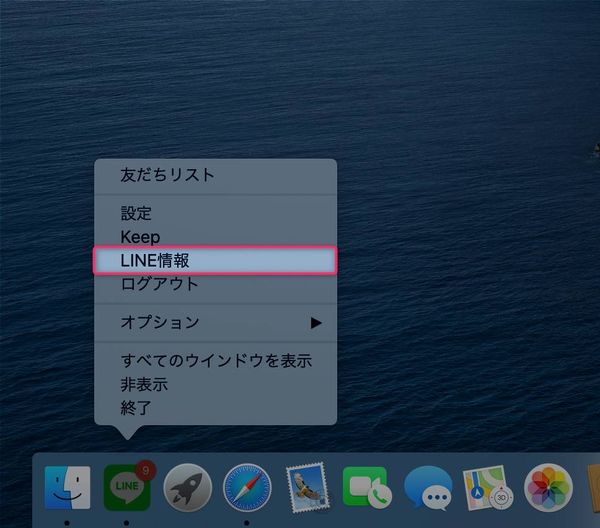This screenshot has width=600, height=528.
Task: Open the Mail stamp icon
Action: coord(307,487)
